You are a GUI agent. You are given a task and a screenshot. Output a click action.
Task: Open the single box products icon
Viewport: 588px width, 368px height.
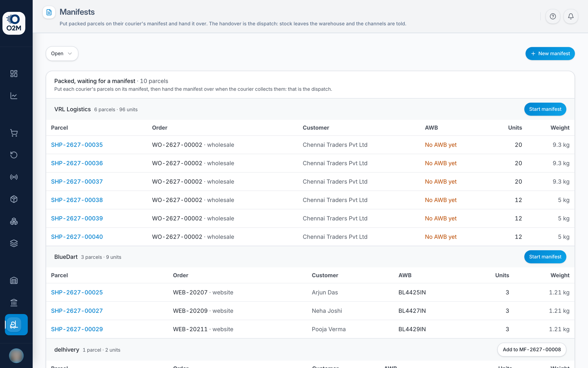14,199
